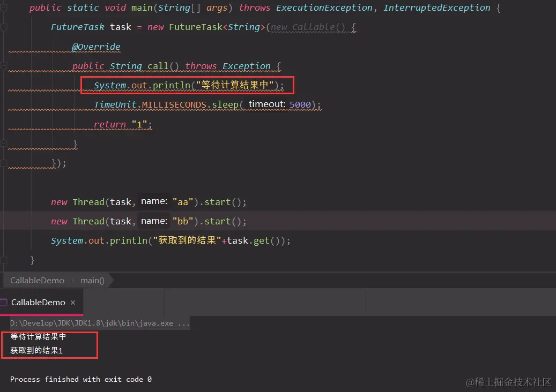Open the CallableDemo breadcrumb
556x392 pixels.
click(x=37, y=281)
